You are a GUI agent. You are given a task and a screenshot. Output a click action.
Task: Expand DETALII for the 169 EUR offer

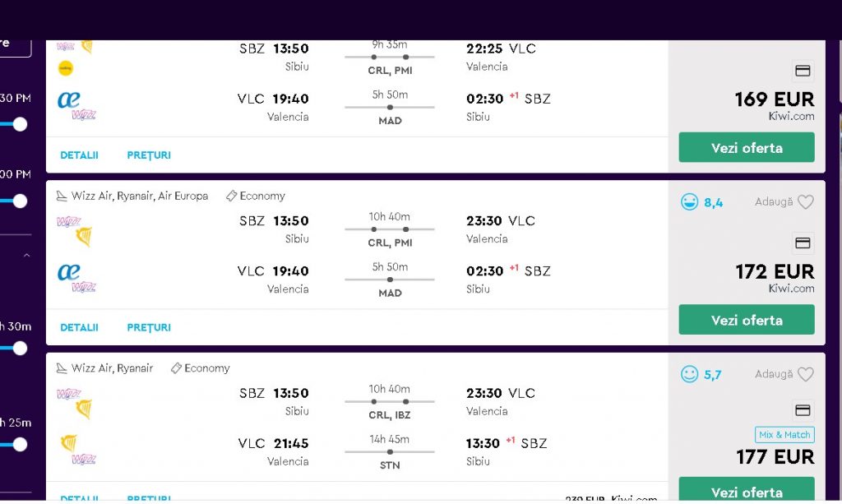79,155
